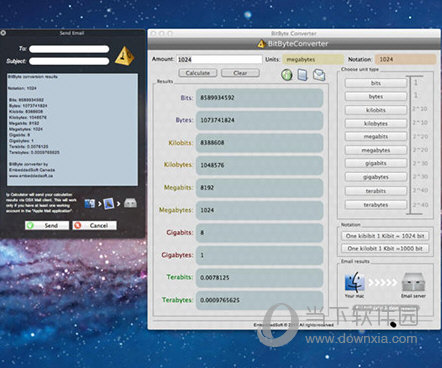The width and height of the screenshot is (442, 368).
Task: Click the Kilobytes result 1048576
Action: coord(259,165)
